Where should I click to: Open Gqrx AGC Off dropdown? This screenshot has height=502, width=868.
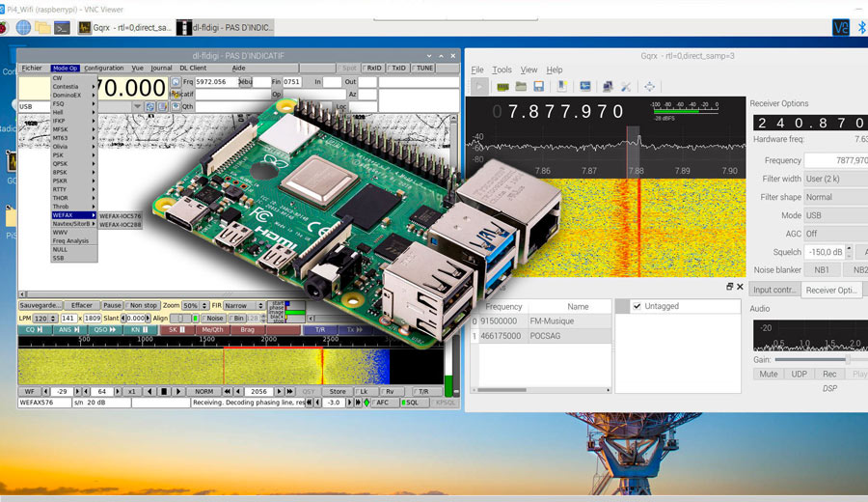(836, 234)
